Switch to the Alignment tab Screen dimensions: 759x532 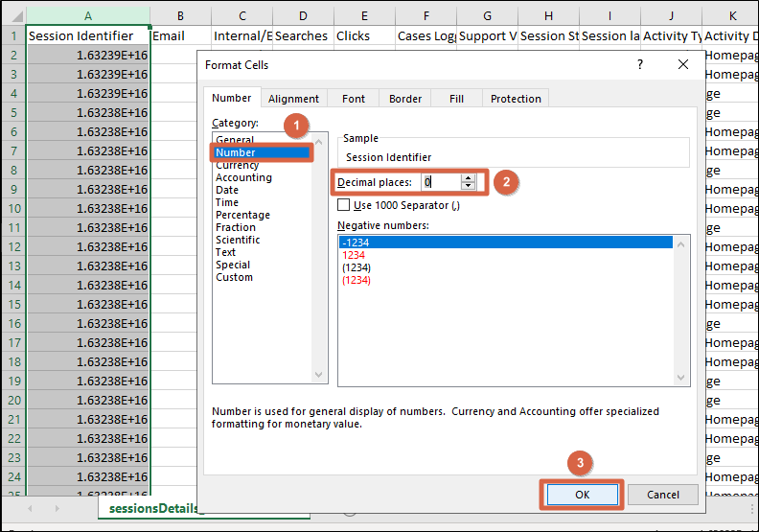pos(293,99)
